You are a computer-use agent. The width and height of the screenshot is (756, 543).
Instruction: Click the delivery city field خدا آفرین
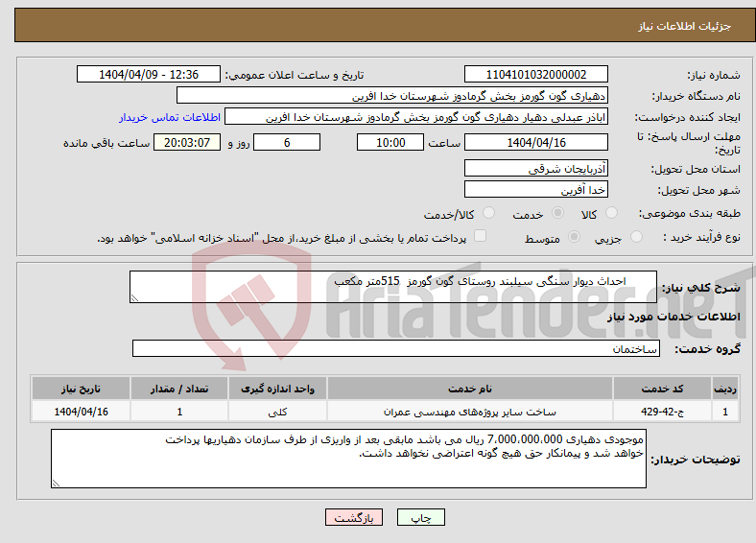[x=536, y=190]
